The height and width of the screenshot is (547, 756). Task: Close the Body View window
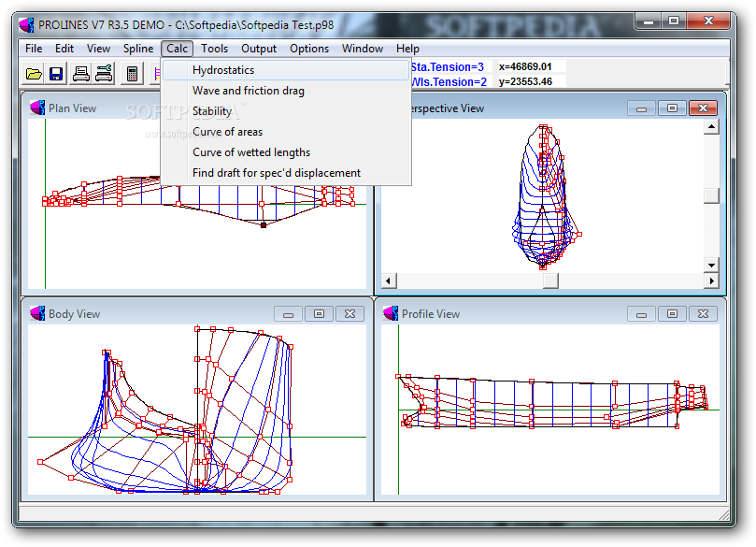tap(349, 314)
